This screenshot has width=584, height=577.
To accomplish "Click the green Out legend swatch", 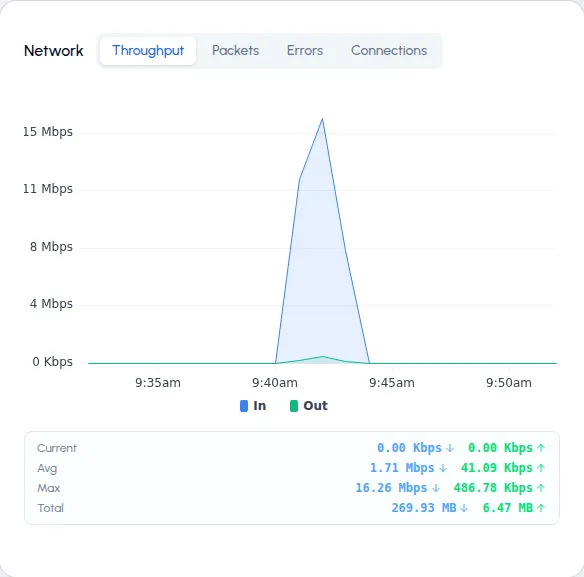I will [294, 406].
